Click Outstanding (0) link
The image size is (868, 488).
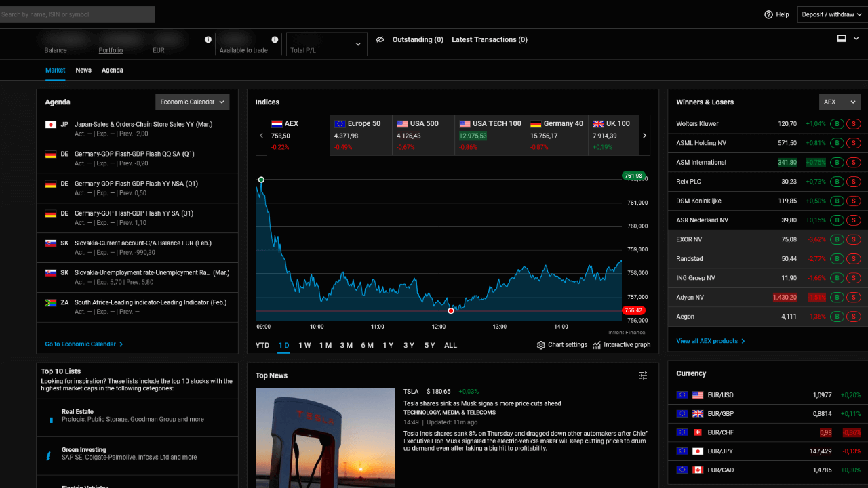pos(418,39)
